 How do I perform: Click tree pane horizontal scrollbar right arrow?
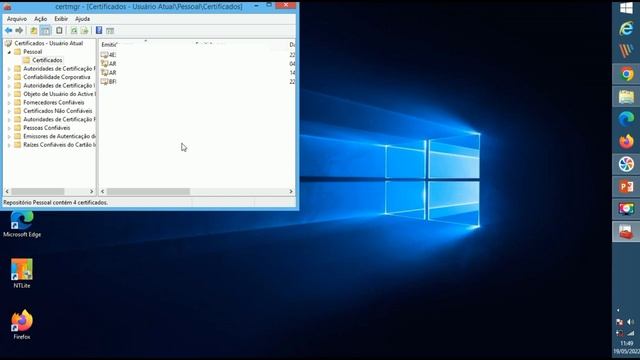(x=91, y=191)
